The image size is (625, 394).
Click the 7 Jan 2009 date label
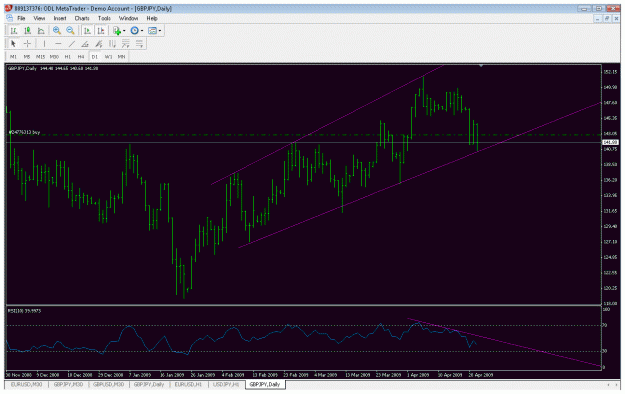point(140,375)
